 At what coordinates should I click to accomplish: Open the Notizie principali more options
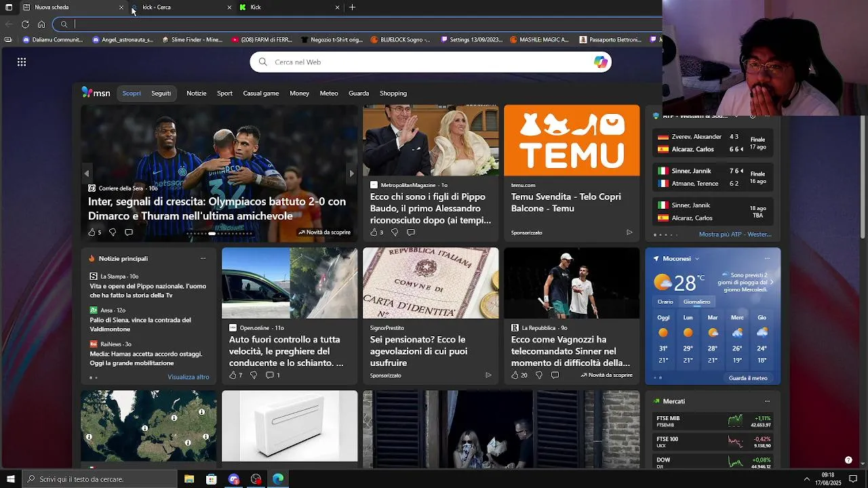click(x=203, y=258)
